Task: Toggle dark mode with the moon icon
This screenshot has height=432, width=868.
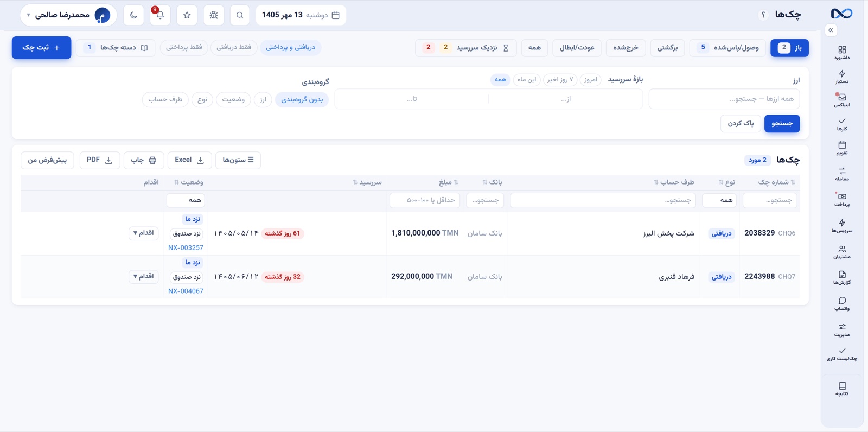Action: click(x=133, y=15)
